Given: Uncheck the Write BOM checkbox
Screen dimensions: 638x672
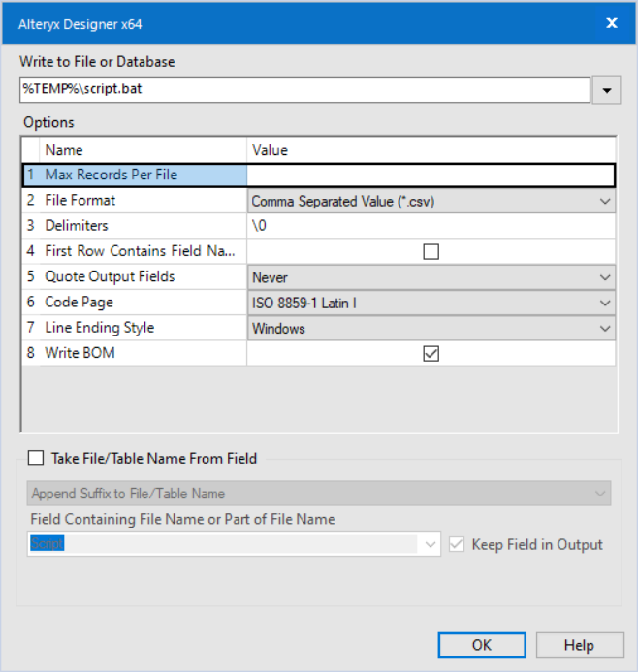Looking at the screenshot, I should click(x=431, y=354).
